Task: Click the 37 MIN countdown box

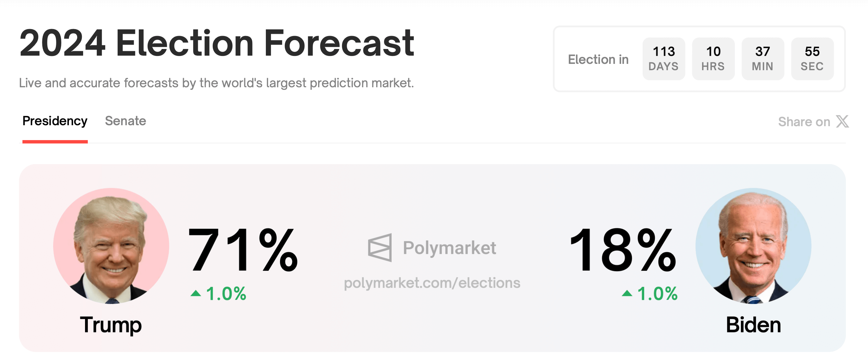Action: pos(763,59)
